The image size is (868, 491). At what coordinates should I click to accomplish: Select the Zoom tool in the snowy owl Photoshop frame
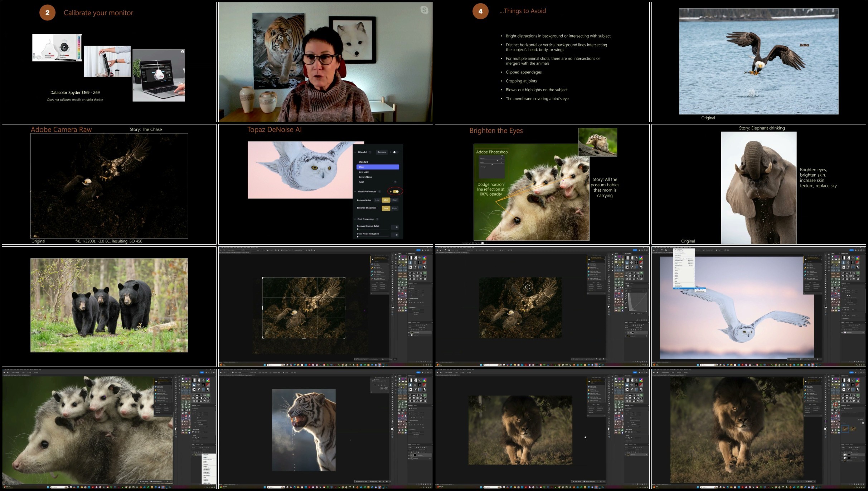[825, 301]
